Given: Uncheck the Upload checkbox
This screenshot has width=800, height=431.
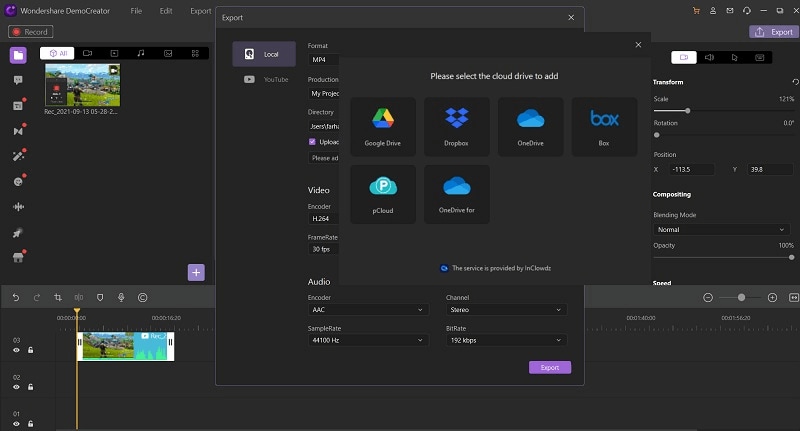Looking at the screenshot, I should (x=312, y=142).
